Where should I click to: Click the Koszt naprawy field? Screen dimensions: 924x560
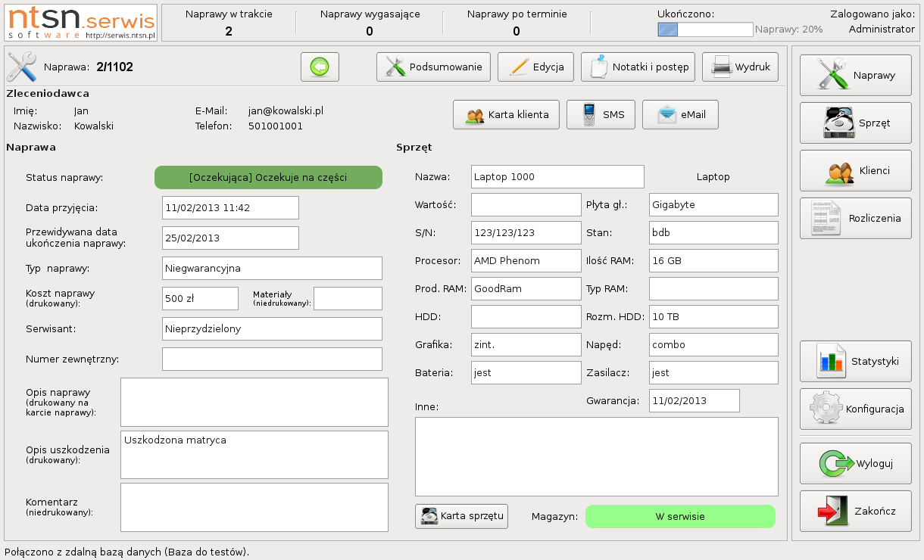[200, 298]
